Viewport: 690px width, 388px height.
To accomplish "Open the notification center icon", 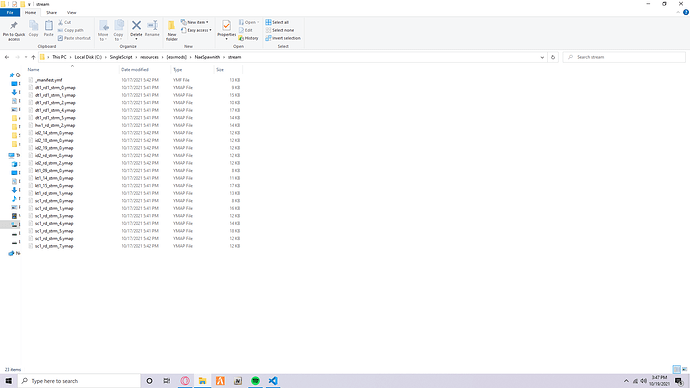I will [x=679, y=381].
